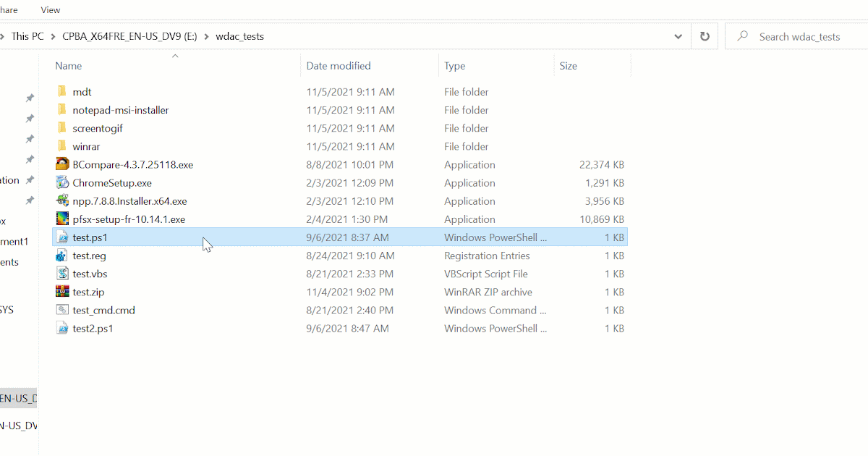868x456 pixels.
Task: Select the pfsx-setup-fr installer icon
Action: click(x=63, y=219)
